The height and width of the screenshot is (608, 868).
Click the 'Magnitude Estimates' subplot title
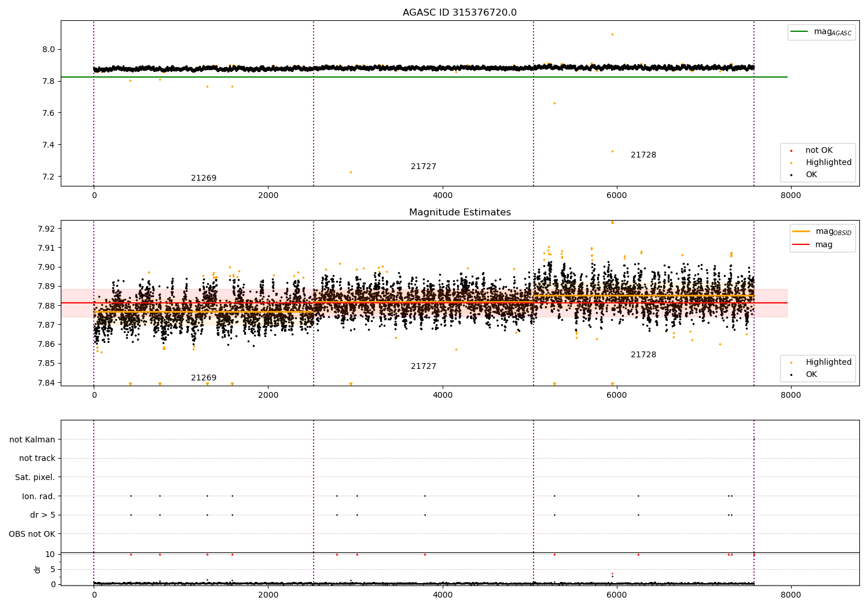[x=459, y=213]
